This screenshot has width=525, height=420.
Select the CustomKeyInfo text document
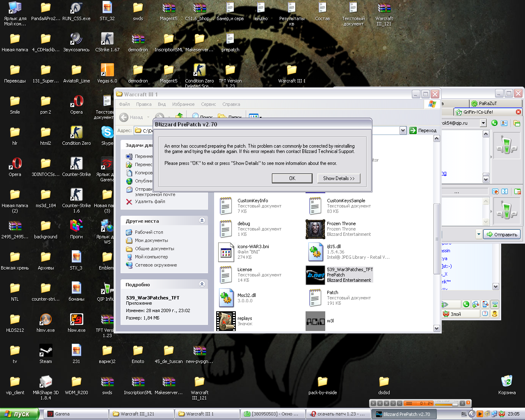(x=226, y=206)
